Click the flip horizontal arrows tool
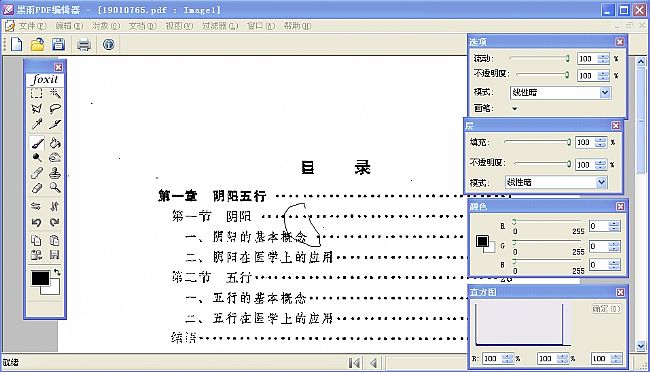The width and height of the screenshot is (650, 372). click(36, 206)
